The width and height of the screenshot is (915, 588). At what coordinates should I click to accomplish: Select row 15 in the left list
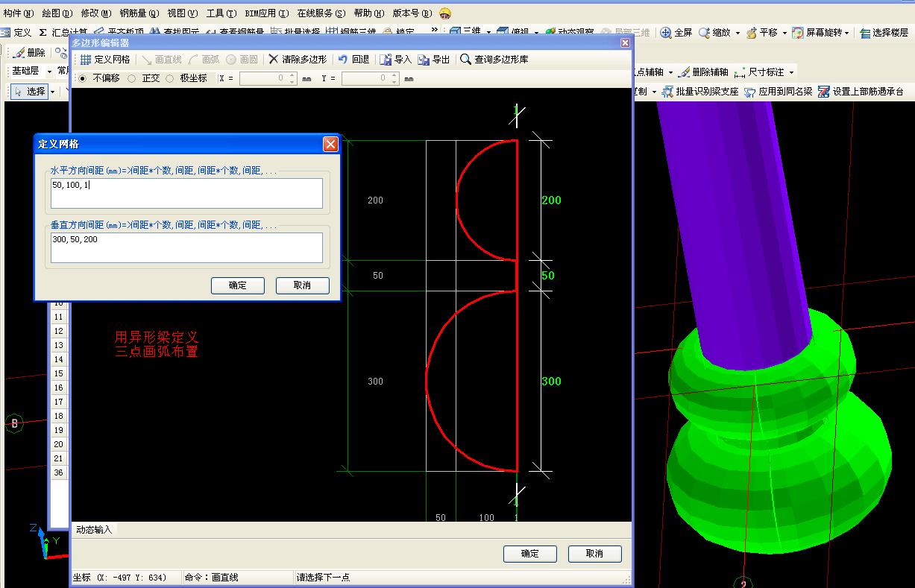click(x=58, y=373)
